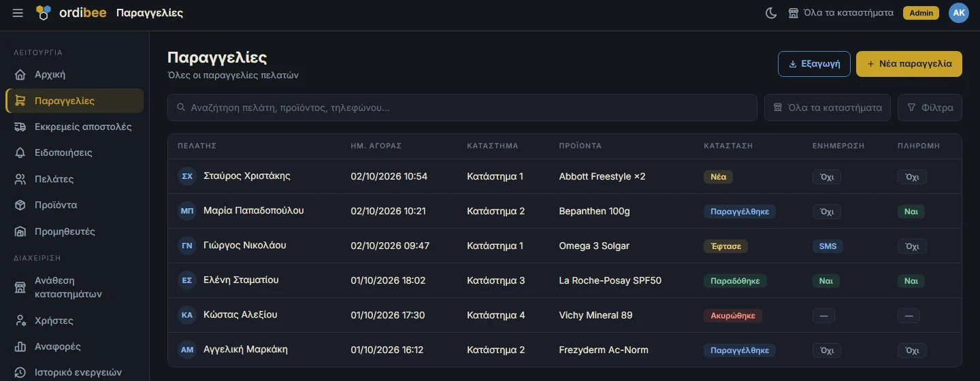The image size is (980, 381).
Task: Click the truck icon for pending shipments
Action: (21, 127)
